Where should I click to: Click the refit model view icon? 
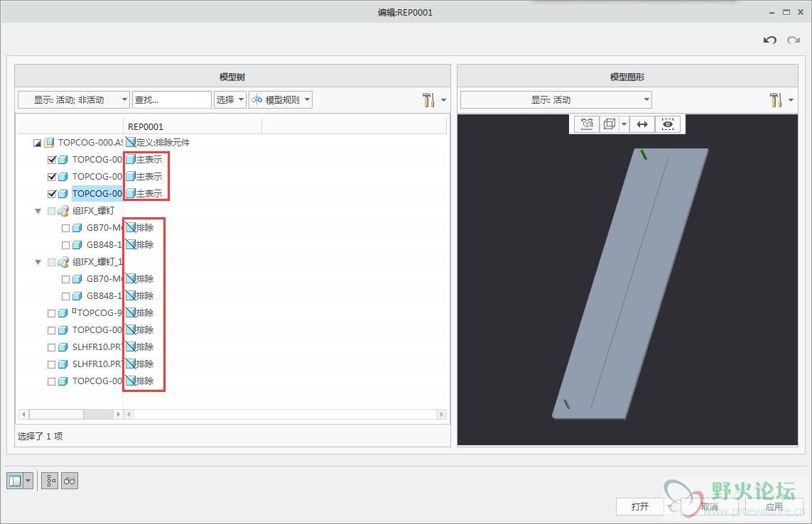pyautogui.click(x=587, y=124)
